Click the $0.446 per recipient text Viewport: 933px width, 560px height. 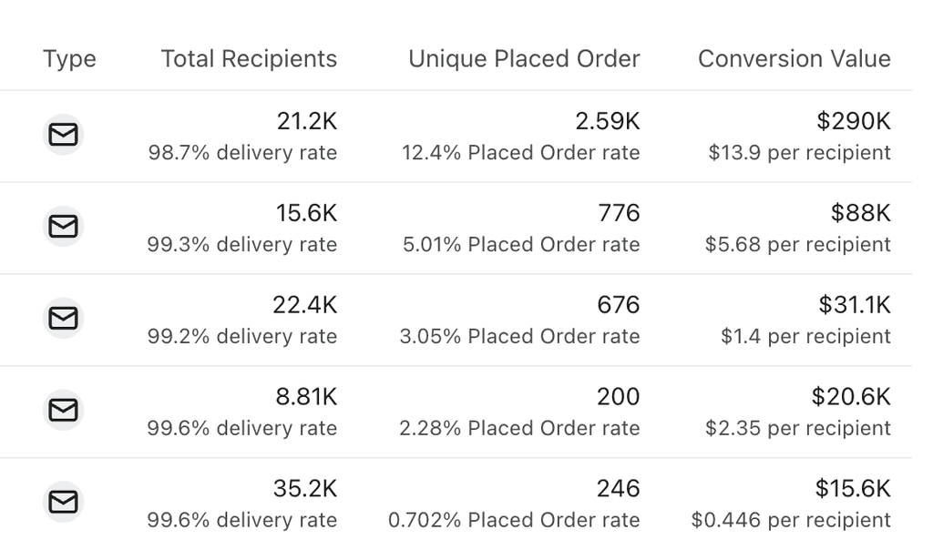(x=791, y=520)
